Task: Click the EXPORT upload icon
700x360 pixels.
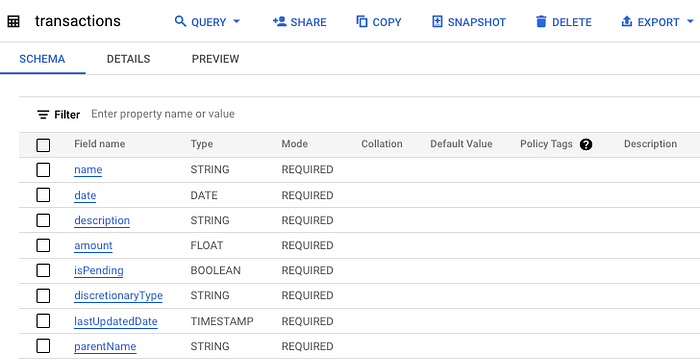Action: point(627,21)
